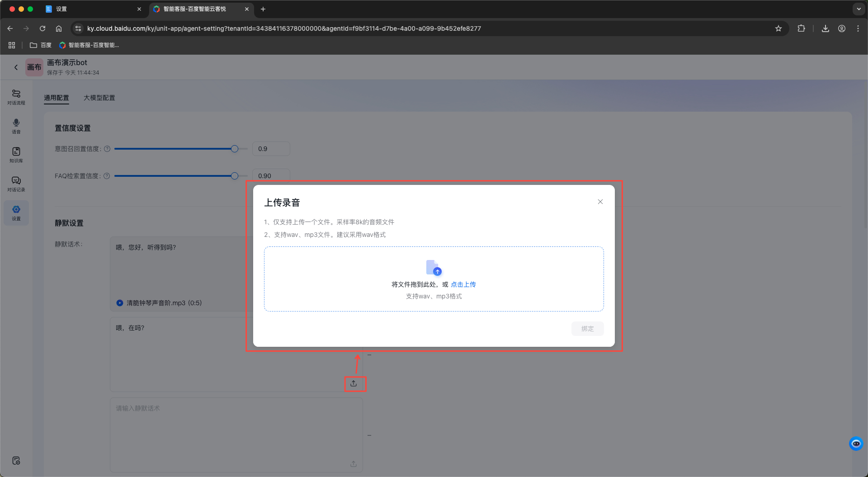
Task: Close the 上传录音 dialog
Action: pyautogui.click(x=600, y=202)
